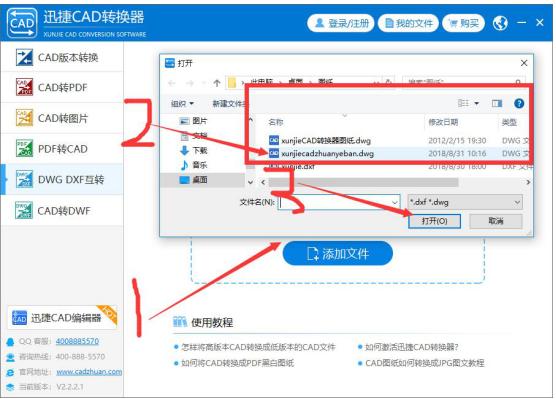The image size is (556, 399).
Task: Open the 文件名 combo box dropdown arrow
Action: [394, 202]
